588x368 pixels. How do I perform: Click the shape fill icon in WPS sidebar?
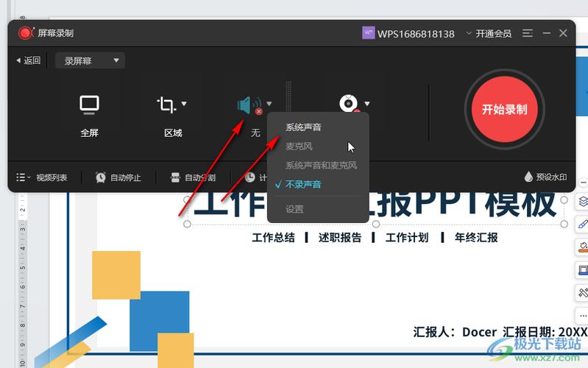pyautogui.click(x=583, y=247)
